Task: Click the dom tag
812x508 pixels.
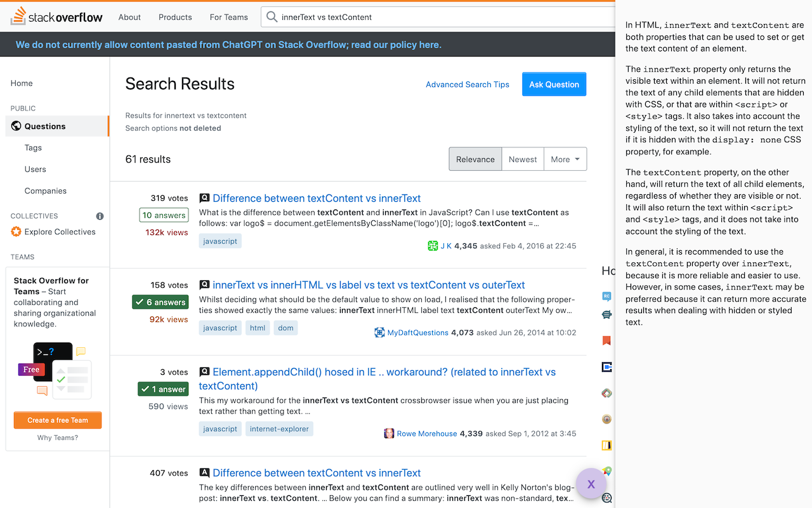Action: [285, 328]
